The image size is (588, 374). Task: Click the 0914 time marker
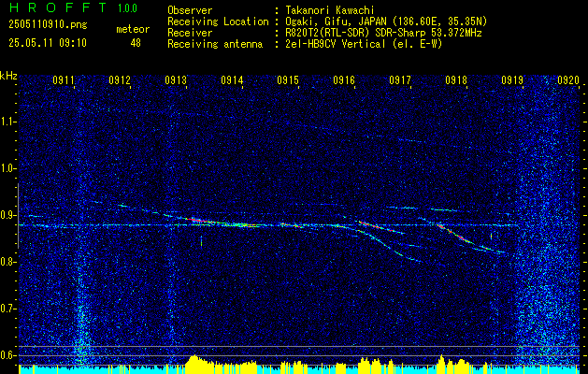point(232,79)
